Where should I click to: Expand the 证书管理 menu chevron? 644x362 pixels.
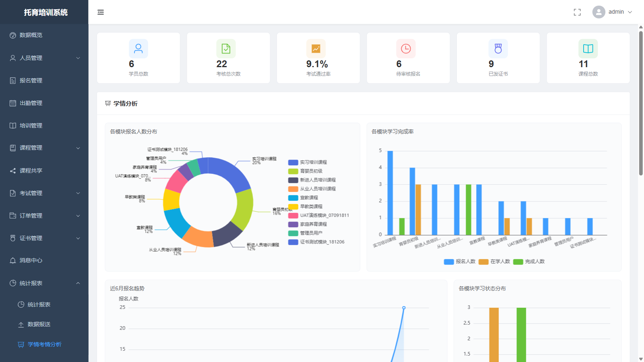pos(78,238)
